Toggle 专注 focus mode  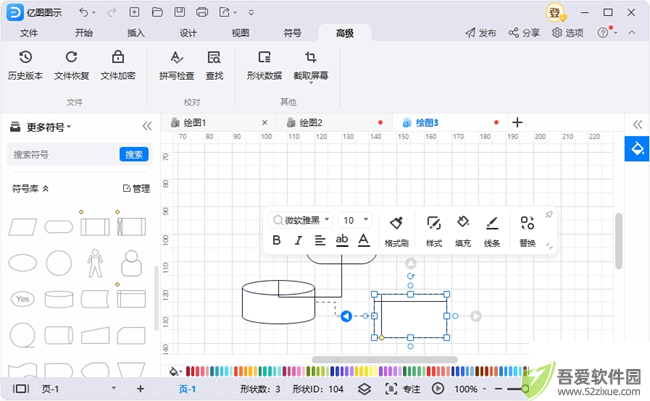(403, 389)
